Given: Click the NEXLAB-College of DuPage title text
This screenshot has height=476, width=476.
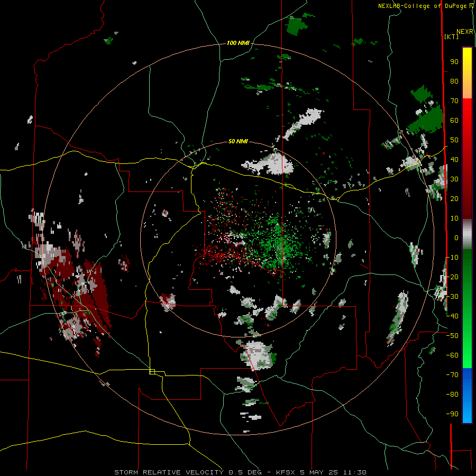Looking at the screenshot, I should click(423, 6).
